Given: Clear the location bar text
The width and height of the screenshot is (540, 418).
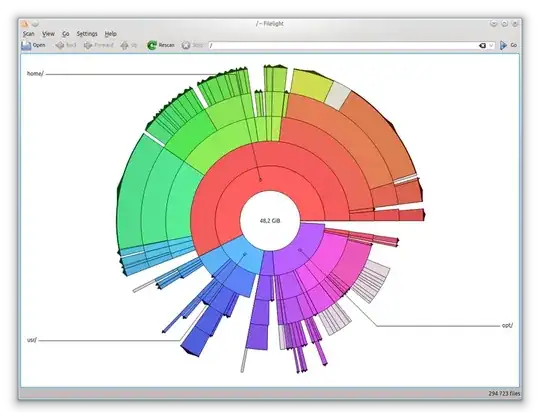Looking at the screenshot, I should [482, 45].
